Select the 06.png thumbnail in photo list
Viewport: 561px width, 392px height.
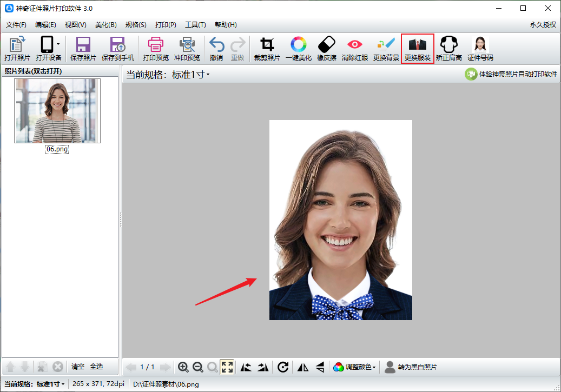pyautogui.click(x=57, y=111)
